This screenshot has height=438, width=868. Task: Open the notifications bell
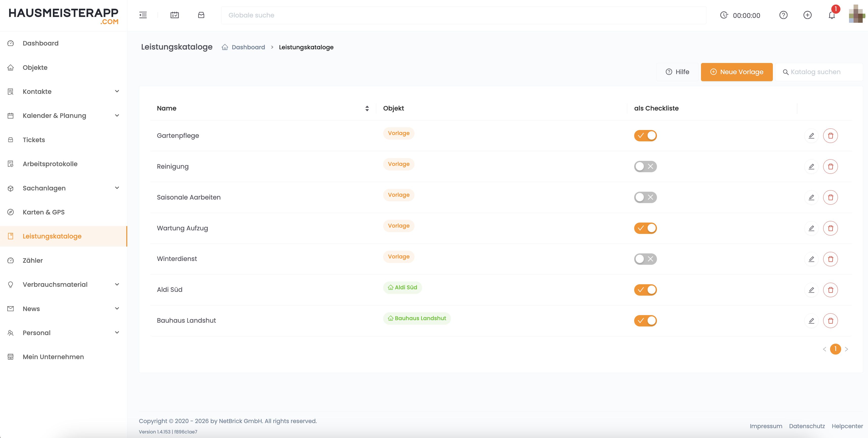832,15
